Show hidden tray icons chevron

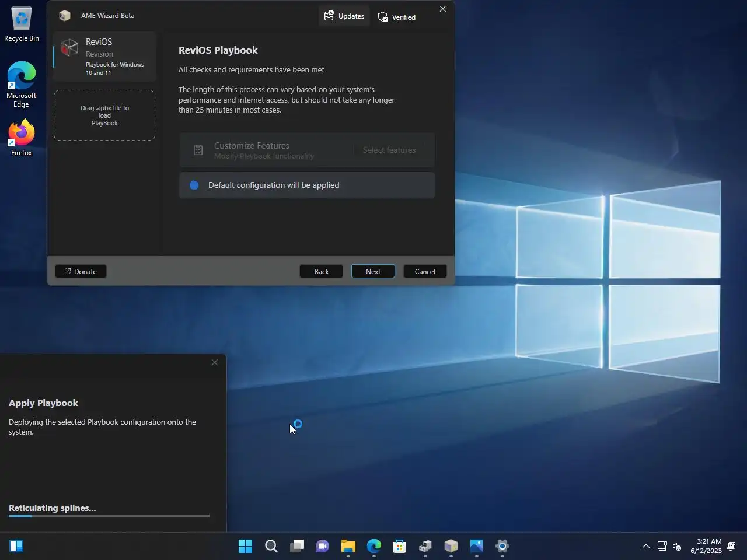pos(646,546)
